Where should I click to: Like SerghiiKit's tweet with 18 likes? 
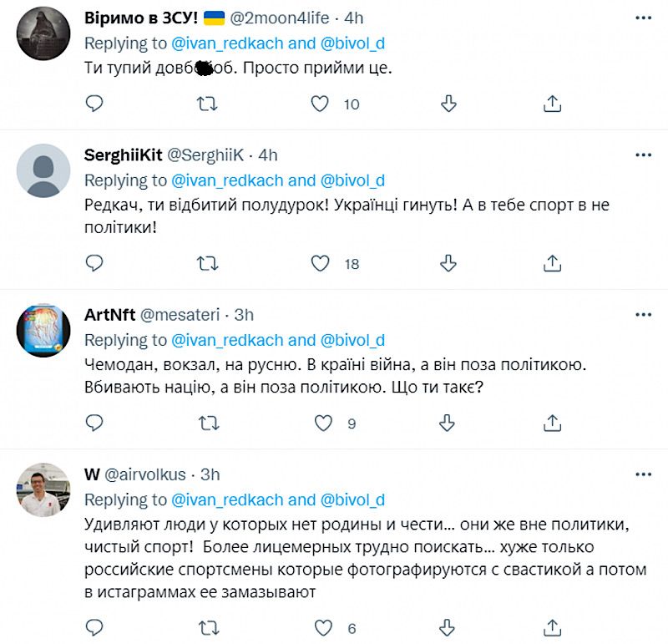click(x=320, y=263)
